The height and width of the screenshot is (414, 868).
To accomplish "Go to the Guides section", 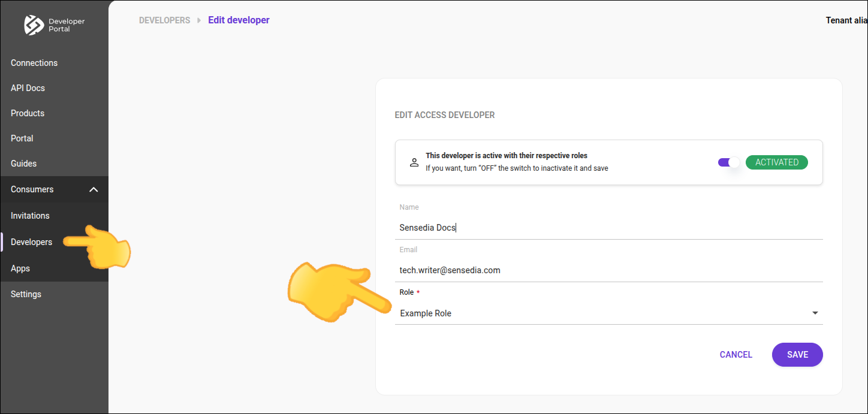I will [x=23, y=163].
